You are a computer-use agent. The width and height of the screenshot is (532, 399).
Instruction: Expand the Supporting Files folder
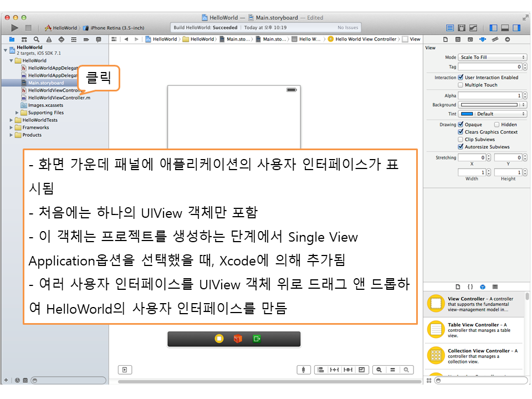coord(17,112)
